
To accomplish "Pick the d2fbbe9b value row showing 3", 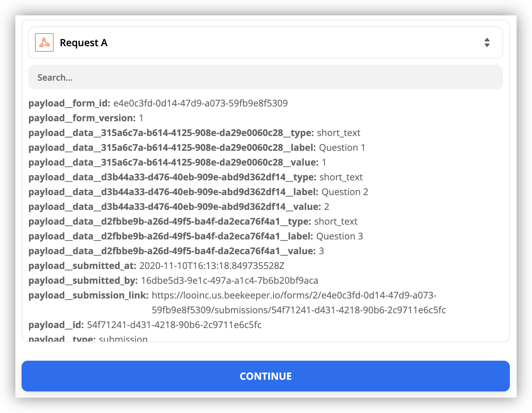I will click(176, 251).
